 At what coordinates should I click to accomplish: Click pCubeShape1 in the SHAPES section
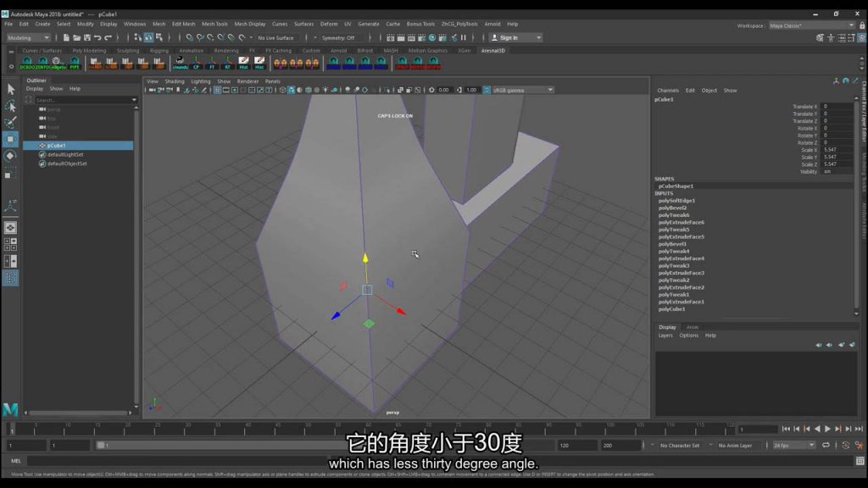(676, 186)
